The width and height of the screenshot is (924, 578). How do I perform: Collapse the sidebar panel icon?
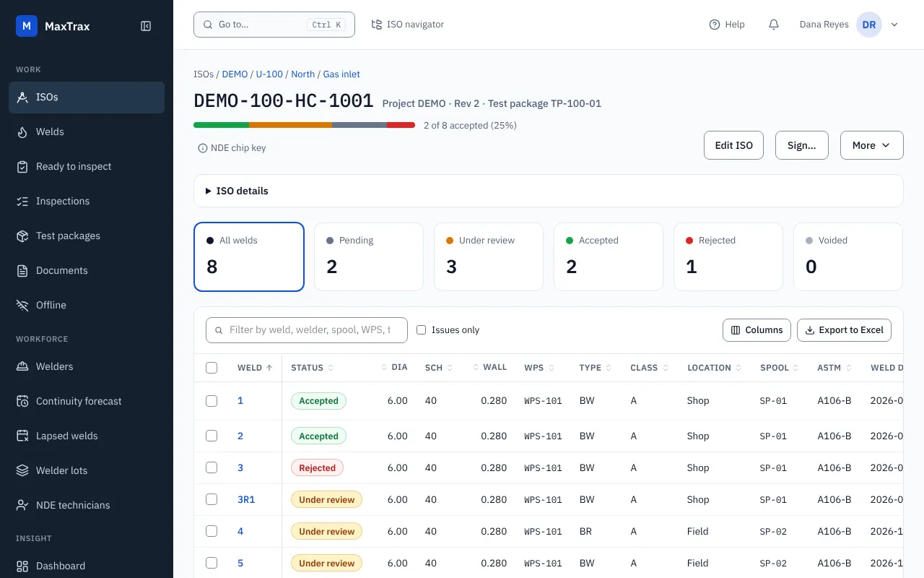[x=146, y=26]
